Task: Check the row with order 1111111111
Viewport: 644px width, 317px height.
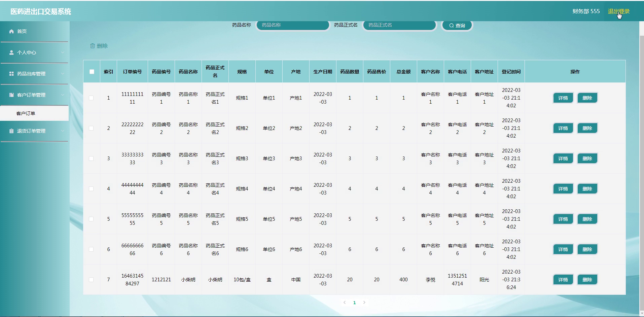Action: click(91, 98)
